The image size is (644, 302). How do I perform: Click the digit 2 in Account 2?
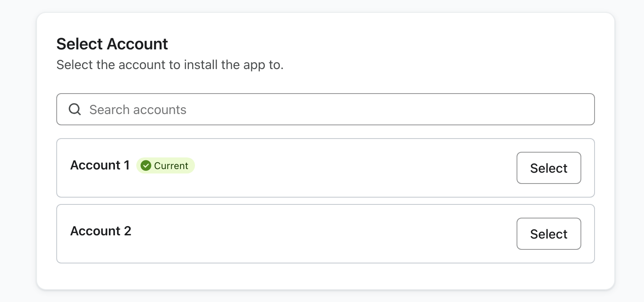(x=127, y=231)
